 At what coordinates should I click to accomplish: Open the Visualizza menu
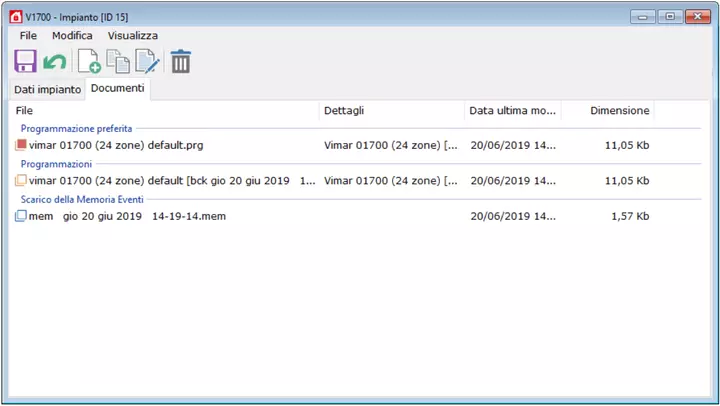coord(133,35)
